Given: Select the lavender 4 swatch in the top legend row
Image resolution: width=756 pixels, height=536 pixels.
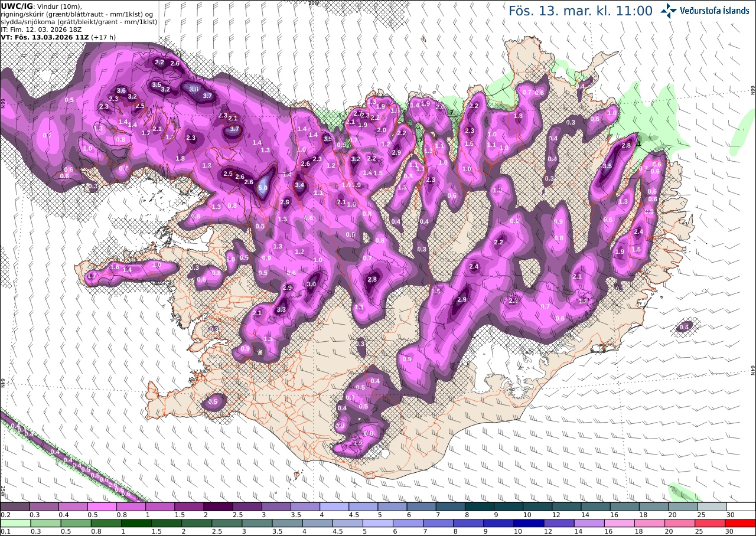Looking at the screenshot, I should (334, 506).
